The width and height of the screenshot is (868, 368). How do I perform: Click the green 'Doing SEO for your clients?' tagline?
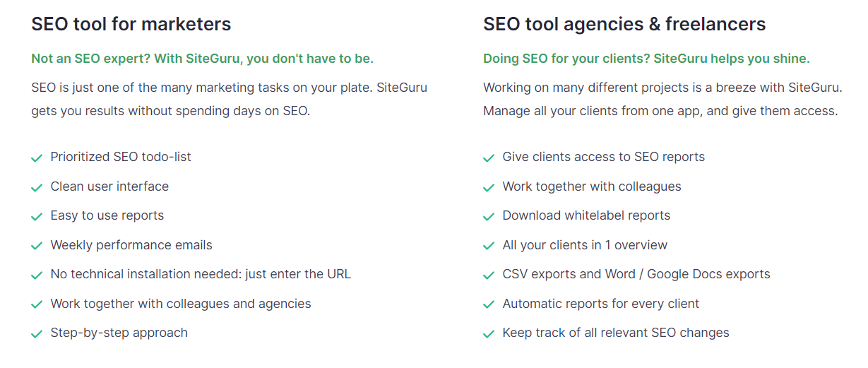click(646, 59)
